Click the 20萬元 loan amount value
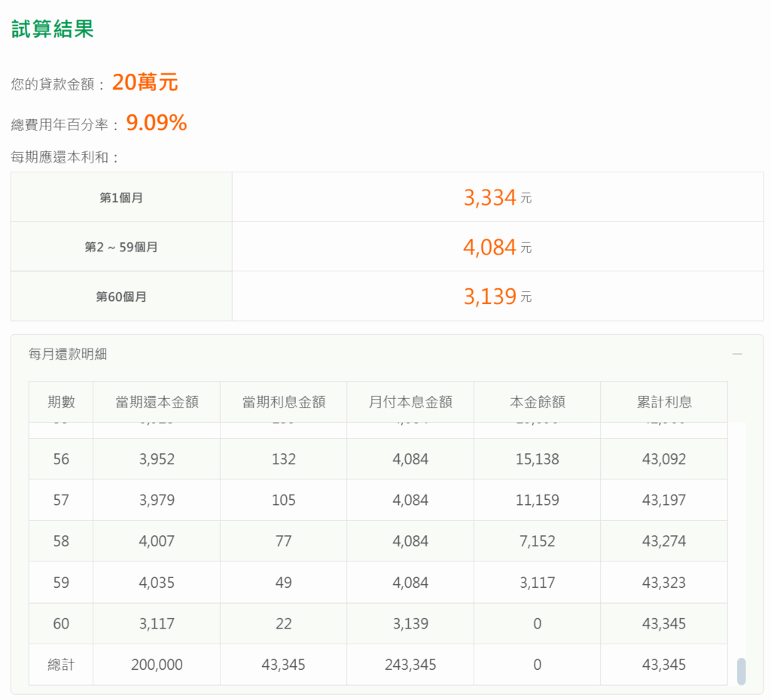The width and height of the screenshot is (771, 700). click(x=145, y=82)
